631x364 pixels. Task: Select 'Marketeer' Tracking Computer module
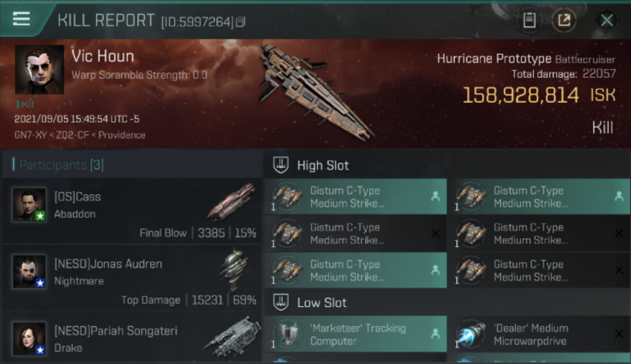pyautogui.click(x=356, y=334)
